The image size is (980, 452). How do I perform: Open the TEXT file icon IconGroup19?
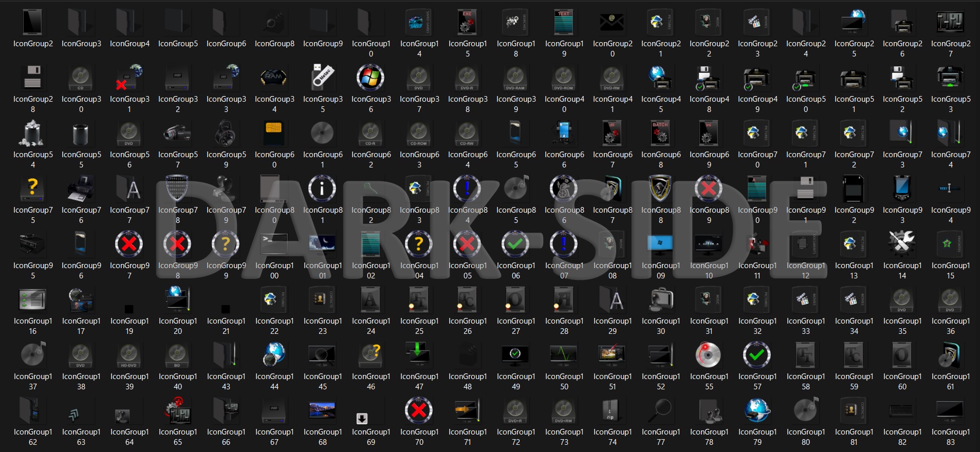point(564,22)
